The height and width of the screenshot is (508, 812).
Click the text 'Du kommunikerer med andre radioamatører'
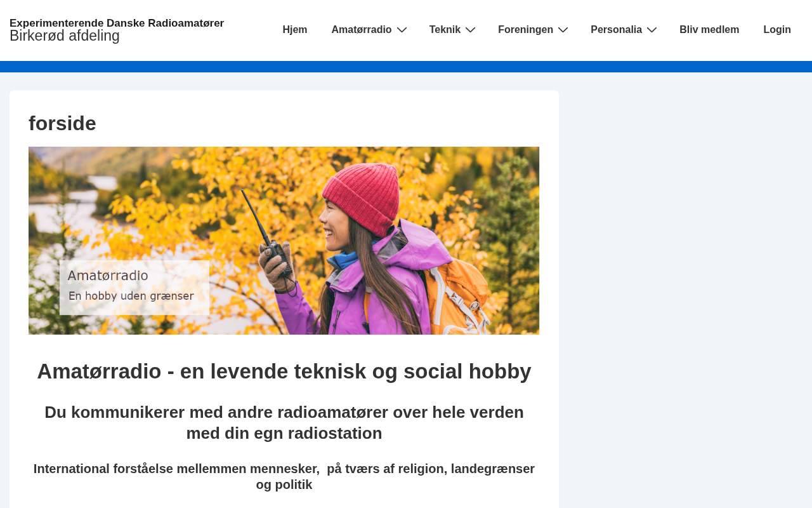coord(216,412)
